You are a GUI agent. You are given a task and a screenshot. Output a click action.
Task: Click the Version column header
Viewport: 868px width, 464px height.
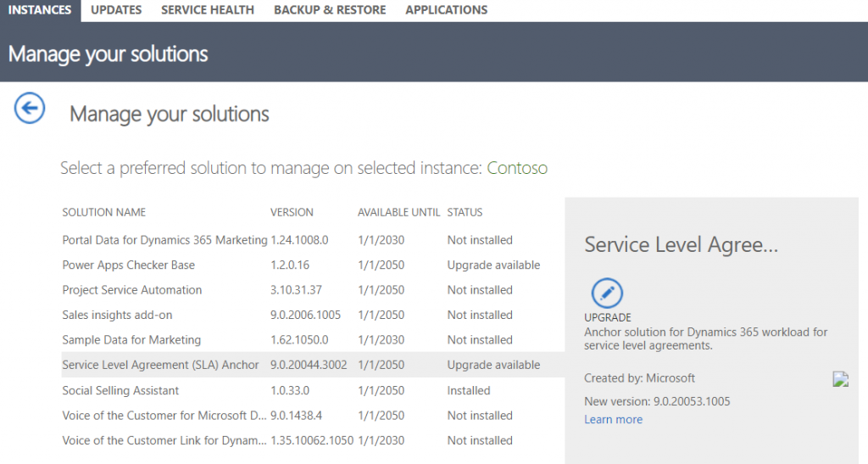(292, 213)
